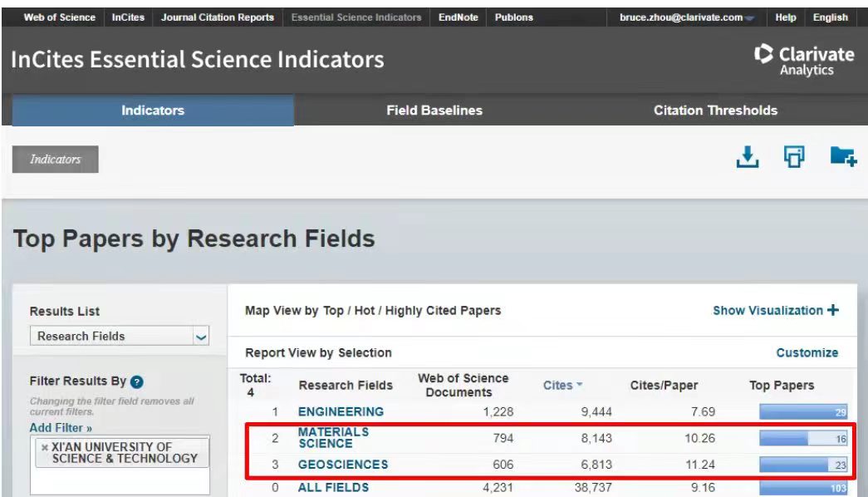Open the Filter Results By help icon

(137, 381)
